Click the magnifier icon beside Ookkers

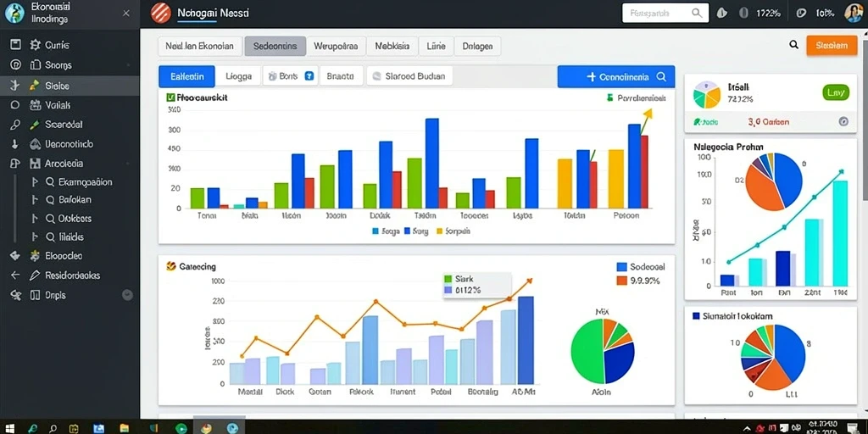coord(49,219)
